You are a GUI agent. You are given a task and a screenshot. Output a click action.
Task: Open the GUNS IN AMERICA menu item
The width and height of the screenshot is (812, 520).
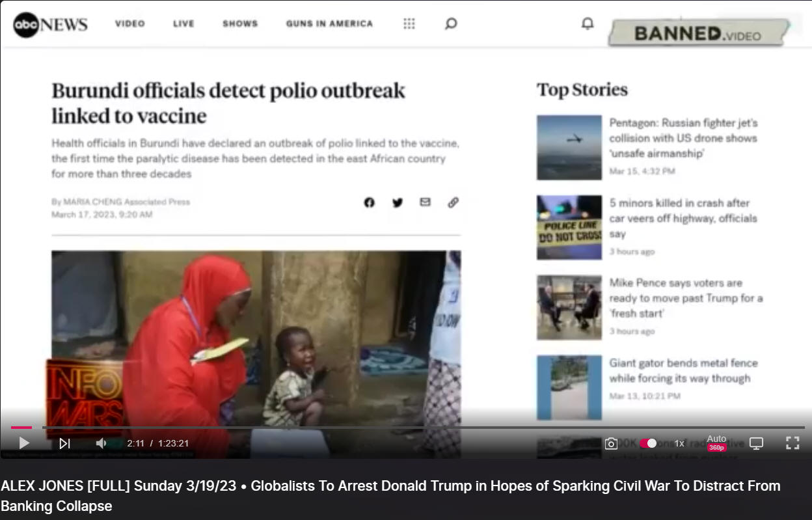click(x=330, y=23)
